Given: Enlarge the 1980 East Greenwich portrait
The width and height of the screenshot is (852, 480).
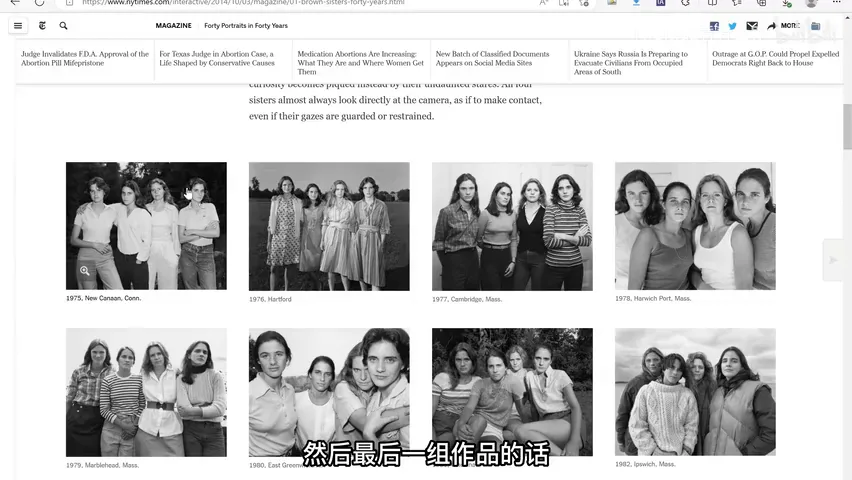Looking at the screenshot, I should [x=329, y=392].
